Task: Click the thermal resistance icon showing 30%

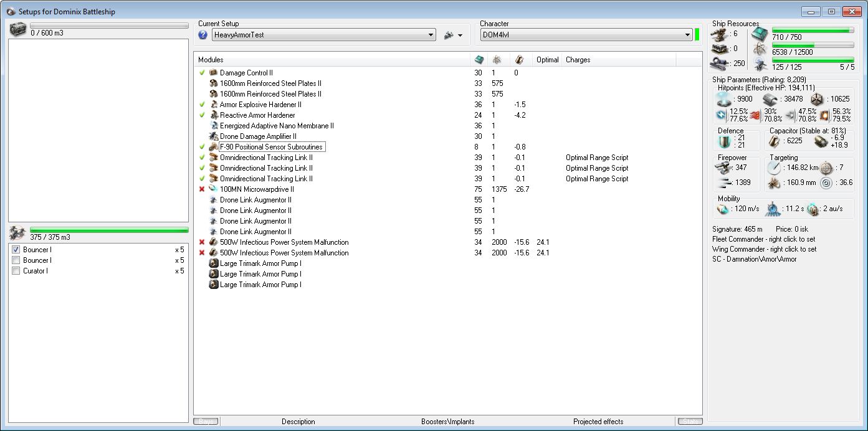Action: click(756, 115)
